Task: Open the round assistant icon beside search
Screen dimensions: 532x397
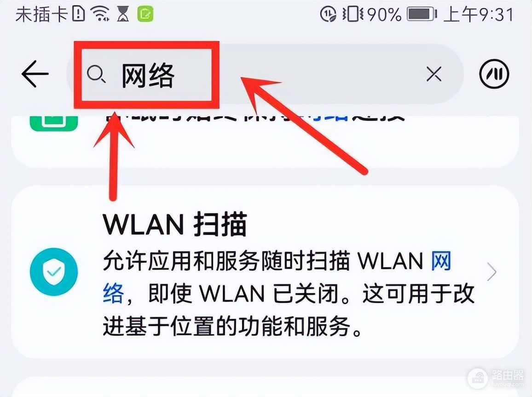Action: 494,74
